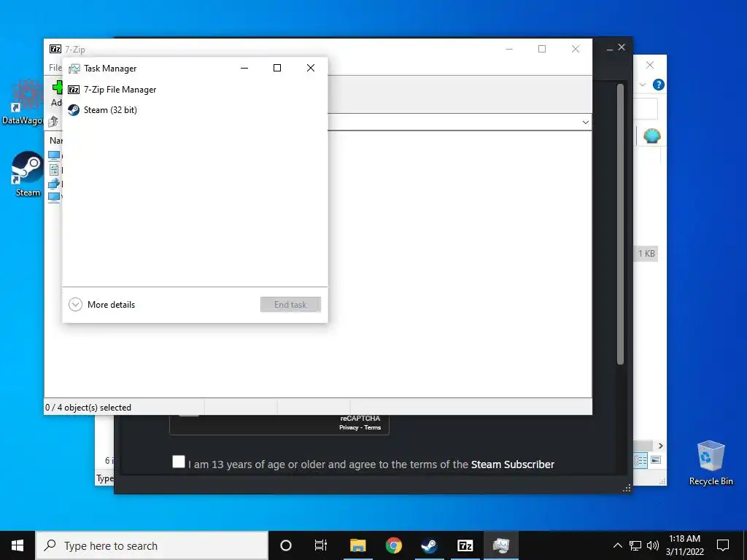Open Google Chrome from the taskbar

(x=393, y=545)
